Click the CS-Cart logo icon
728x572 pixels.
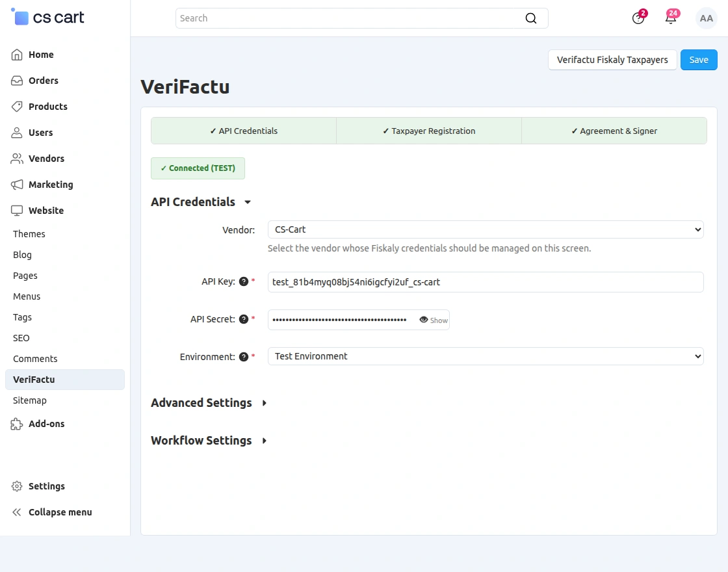click(x=20, y=17)
